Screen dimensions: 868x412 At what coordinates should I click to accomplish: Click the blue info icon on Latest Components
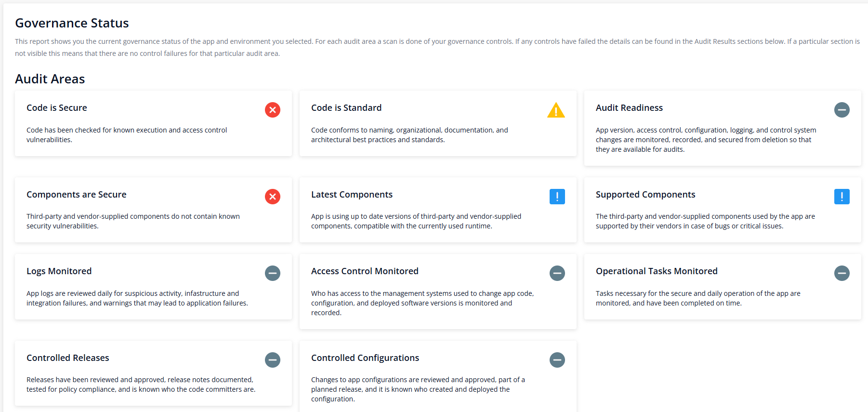557,197
